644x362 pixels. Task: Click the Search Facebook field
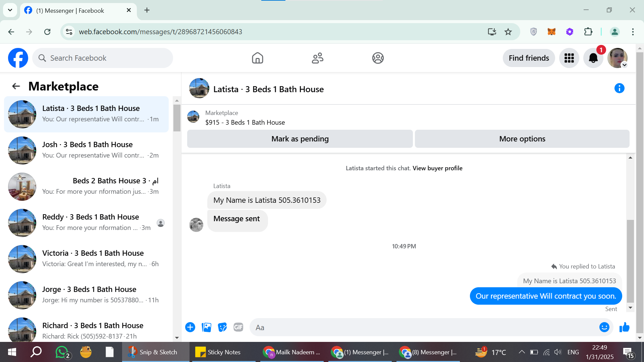(103, 58)
